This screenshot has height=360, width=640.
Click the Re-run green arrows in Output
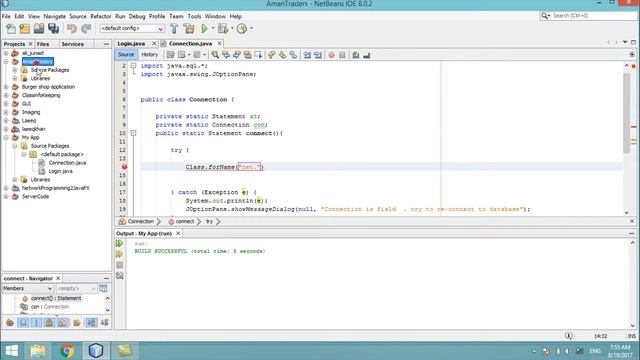click(119, 244)
